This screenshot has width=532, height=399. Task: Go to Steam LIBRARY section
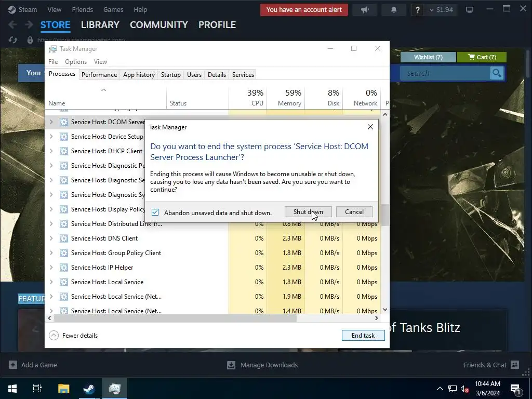click(100, 25)
